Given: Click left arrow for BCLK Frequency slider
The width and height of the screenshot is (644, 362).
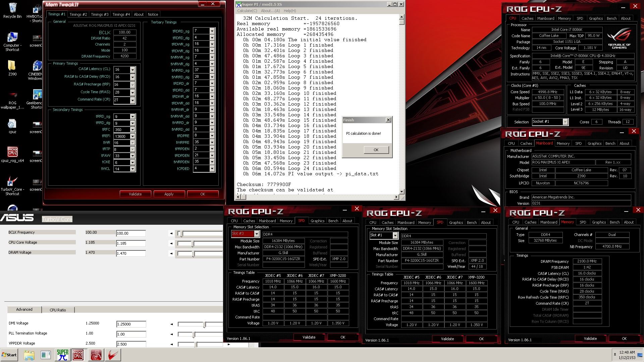Looking at the screenshot, I should (171, 233).
